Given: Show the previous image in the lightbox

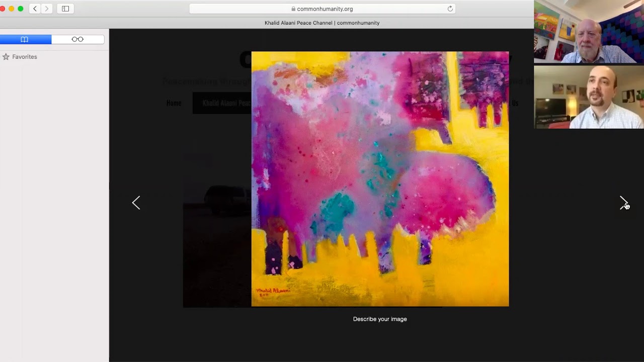Looking at the screenshot, I should (136, 203).
